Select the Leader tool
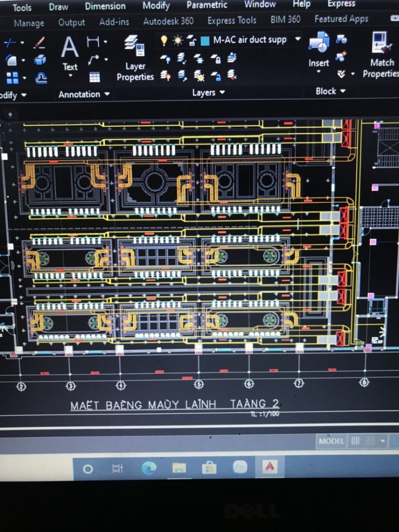 tap(93, 59)
